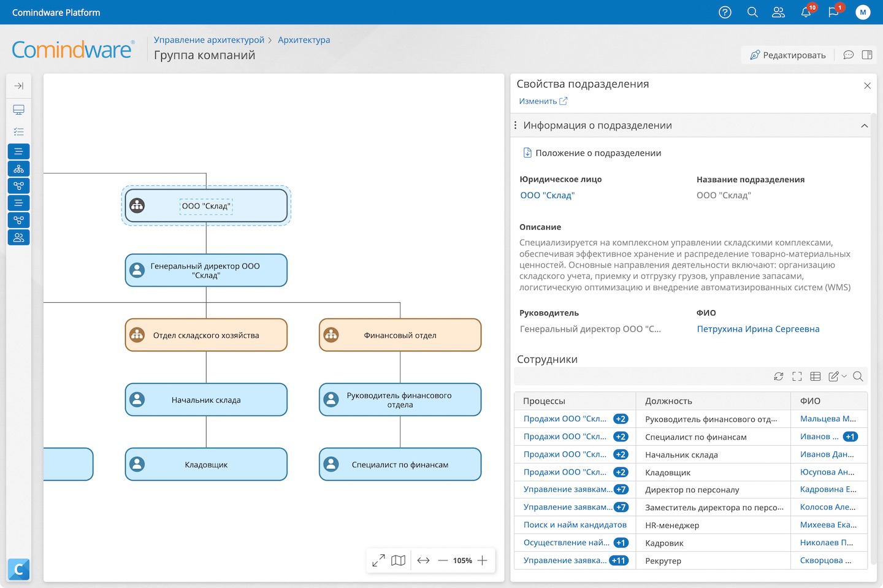
Task: Expand the left sidebar arrow
Action: click(x=19, y=86)
